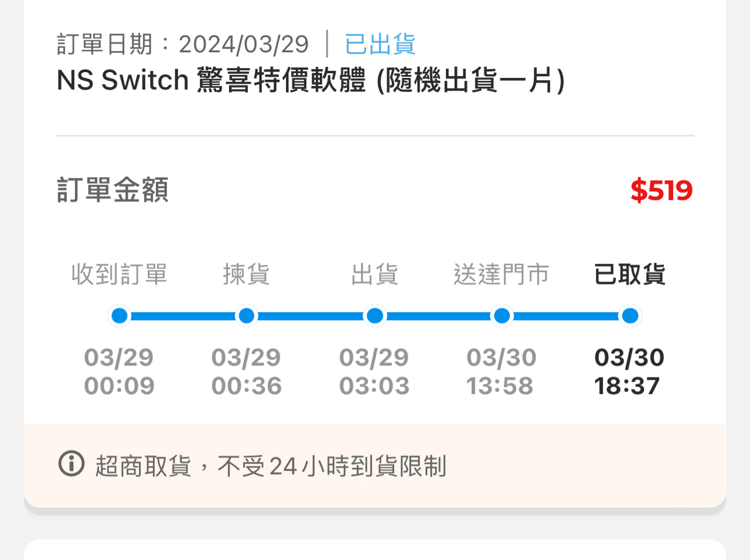
Task: Click the 03/30 13:58 arrival timestamp
Action: coord(501,371)
